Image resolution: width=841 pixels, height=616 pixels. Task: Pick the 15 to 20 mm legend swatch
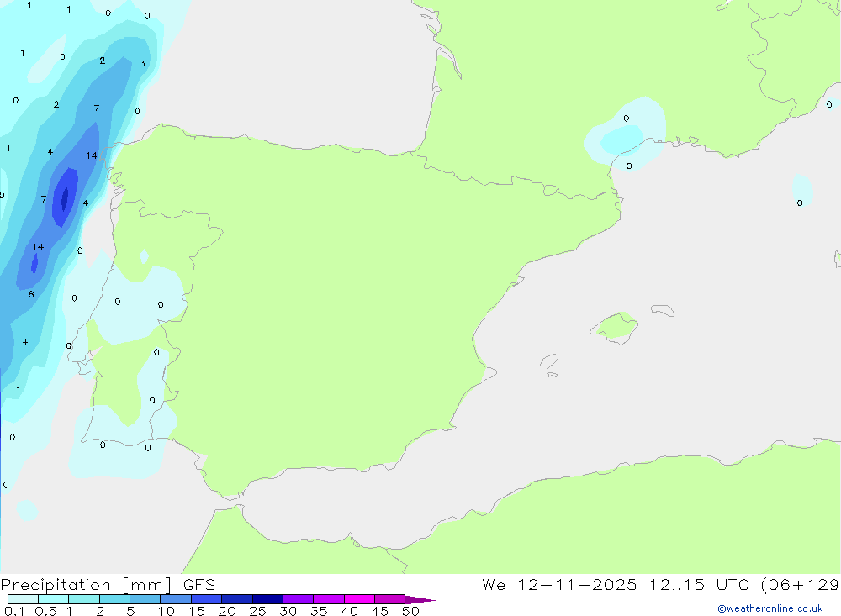[x=207, y=599]
